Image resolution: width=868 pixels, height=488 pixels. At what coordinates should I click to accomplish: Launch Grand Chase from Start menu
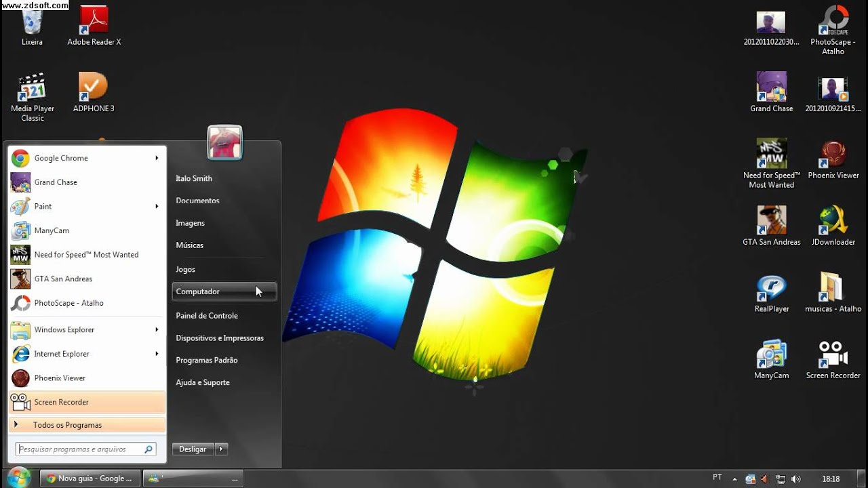(x=87, y=182)
